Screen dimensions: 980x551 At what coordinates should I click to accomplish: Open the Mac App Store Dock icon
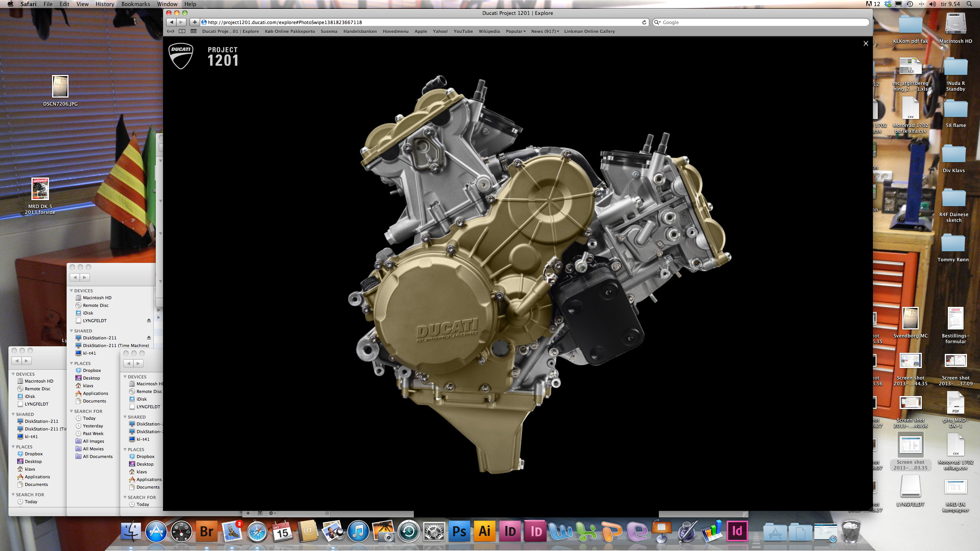click(x=156, y=531)
